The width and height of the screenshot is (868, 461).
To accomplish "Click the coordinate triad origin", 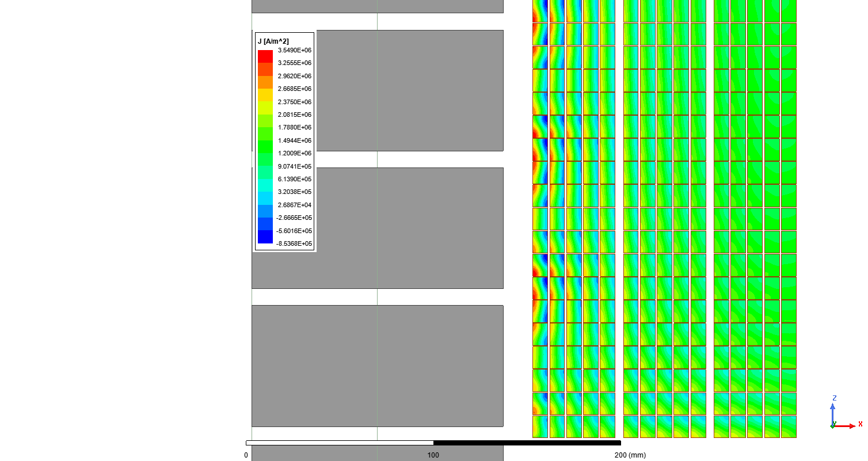I will [x=833, y=426].
